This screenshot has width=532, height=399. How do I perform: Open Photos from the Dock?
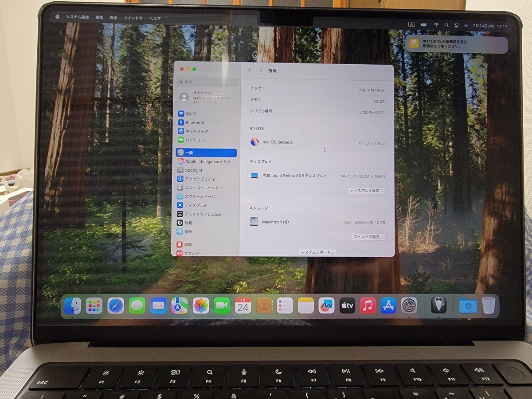(x=201, y=305)
